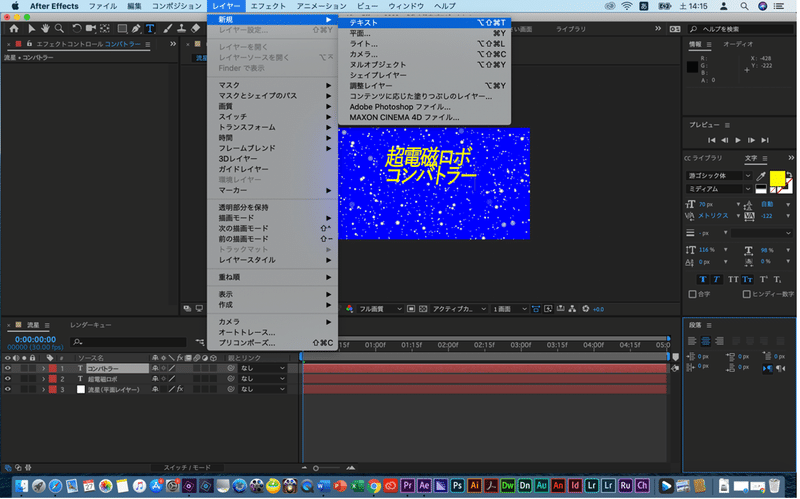
Task: Apply Small Caps (Tt) text style
Action: 747,280
